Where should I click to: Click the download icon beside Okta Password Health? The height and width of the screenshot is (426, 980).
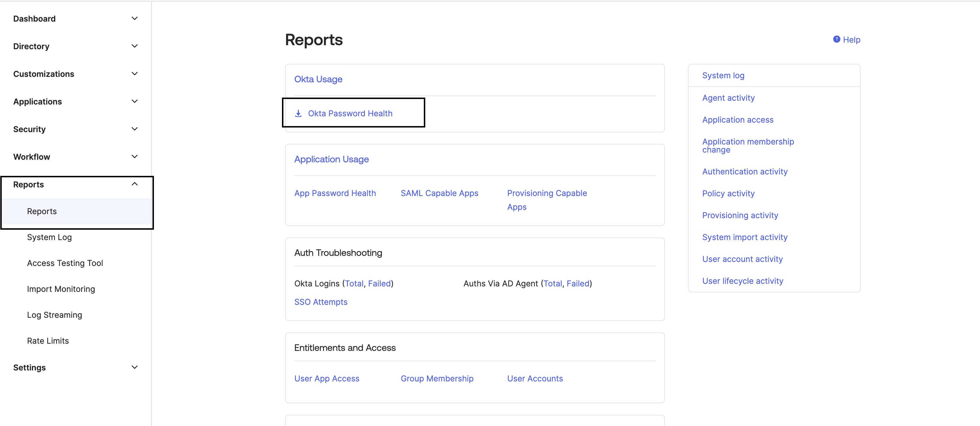[298, 113]
